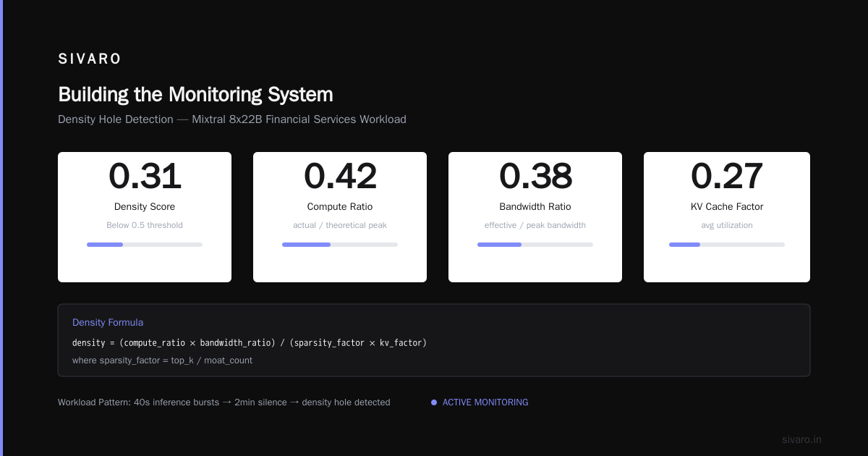Click the density equation code line
The width and height of the screenshot is (868, 456).
pos(250,342)
